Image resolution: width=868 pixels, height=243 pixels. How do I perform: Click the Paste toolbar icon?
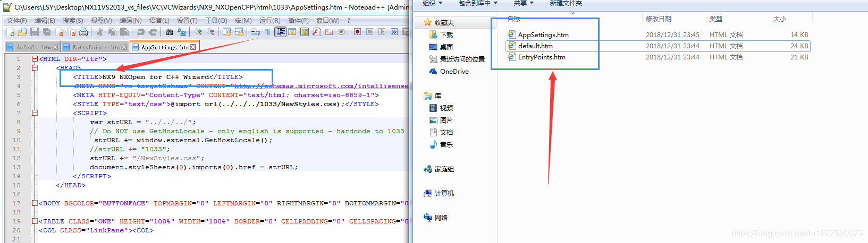[124, 32]
